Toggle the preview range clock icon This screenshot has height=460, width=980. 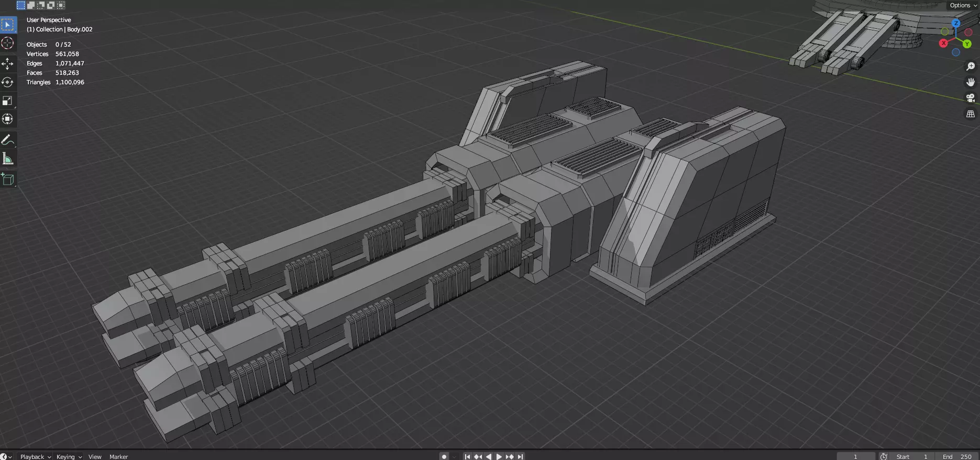click(x=884, y=456)
